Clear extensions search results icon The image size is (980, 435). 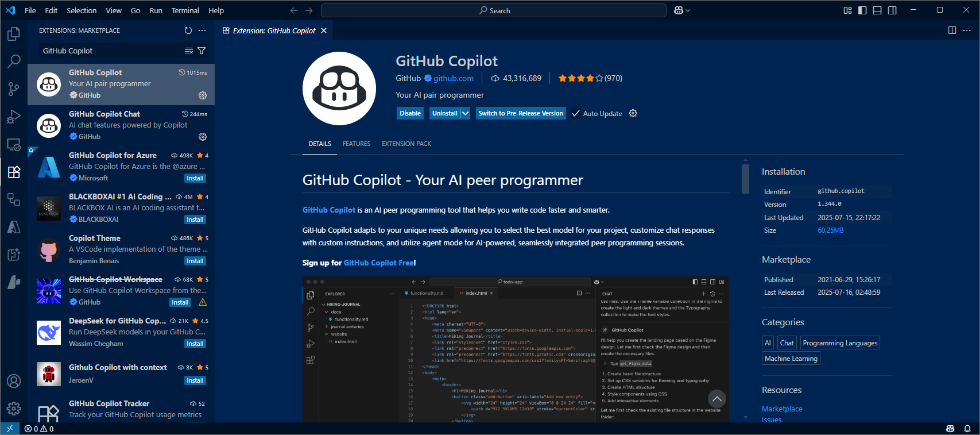click(x=188, y=51)
